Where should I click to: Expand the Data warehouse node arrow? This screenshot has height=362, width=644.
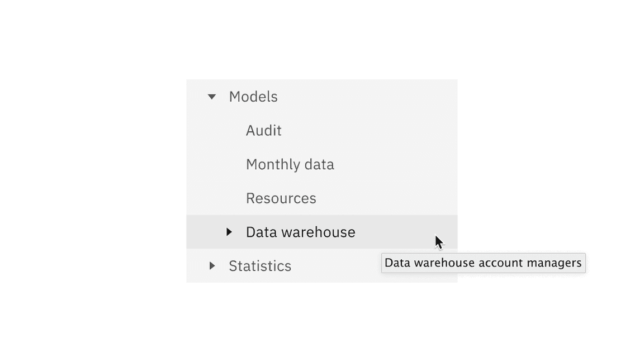229,232
